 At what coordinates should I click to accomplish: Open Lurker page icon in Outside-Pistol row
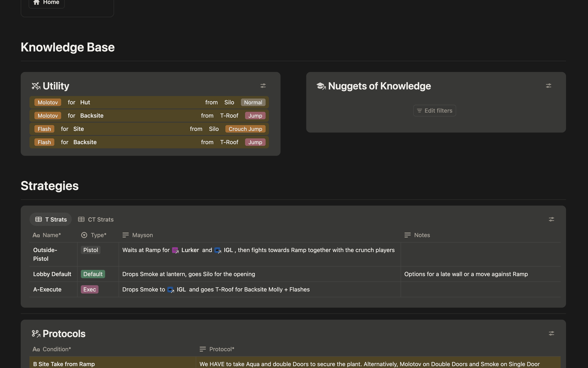pyautogui.click(x=175, y=250)
